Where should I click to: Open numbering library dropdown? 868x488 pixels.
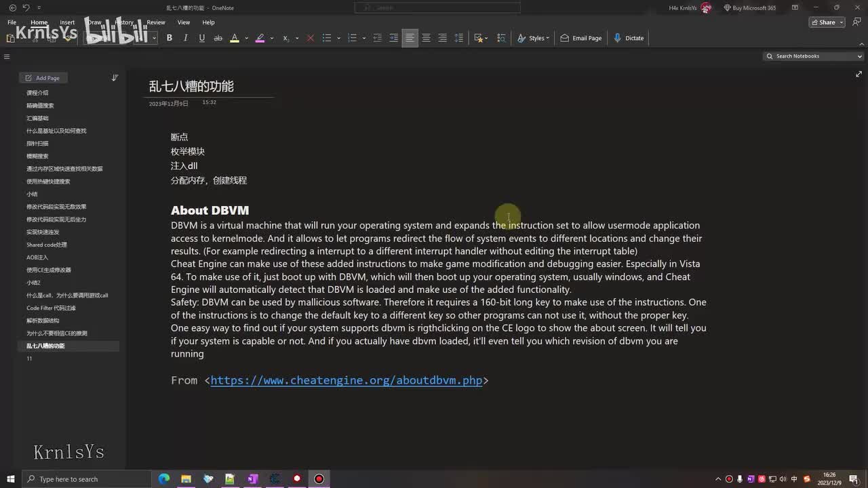[x=363, y=38]
